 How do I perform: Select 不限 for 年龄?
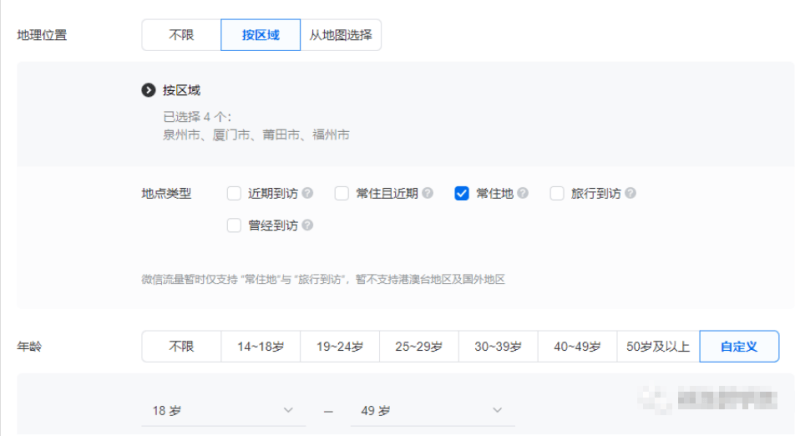click(x=181, y=346)
